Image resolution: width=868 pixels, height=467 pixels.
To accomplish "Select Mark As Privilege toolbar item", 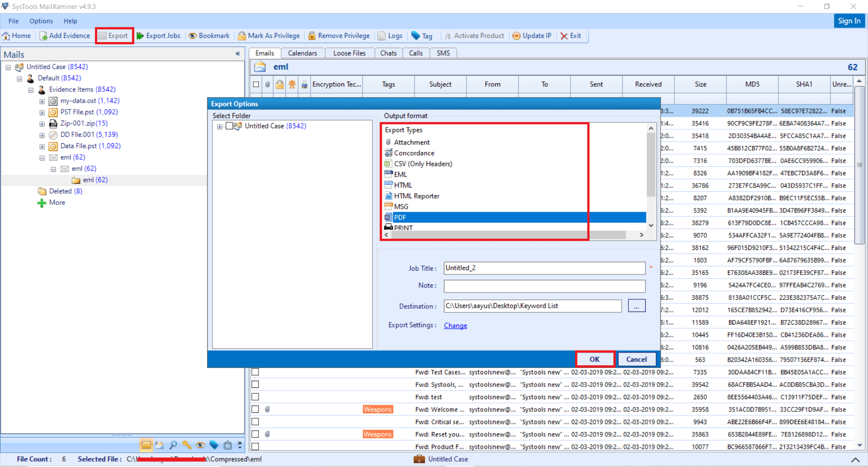I will click(269, 36).
